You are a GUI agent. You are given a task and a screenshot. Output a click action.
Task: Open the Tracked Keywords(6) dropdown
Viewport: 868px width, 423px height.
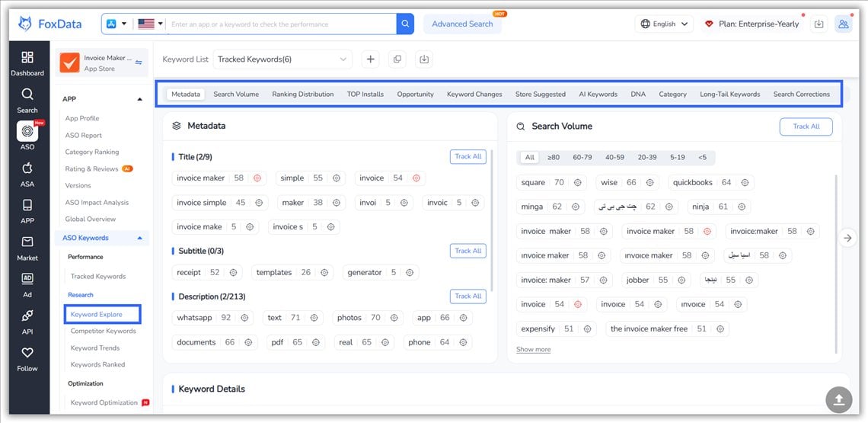click(x=282, y=59)
